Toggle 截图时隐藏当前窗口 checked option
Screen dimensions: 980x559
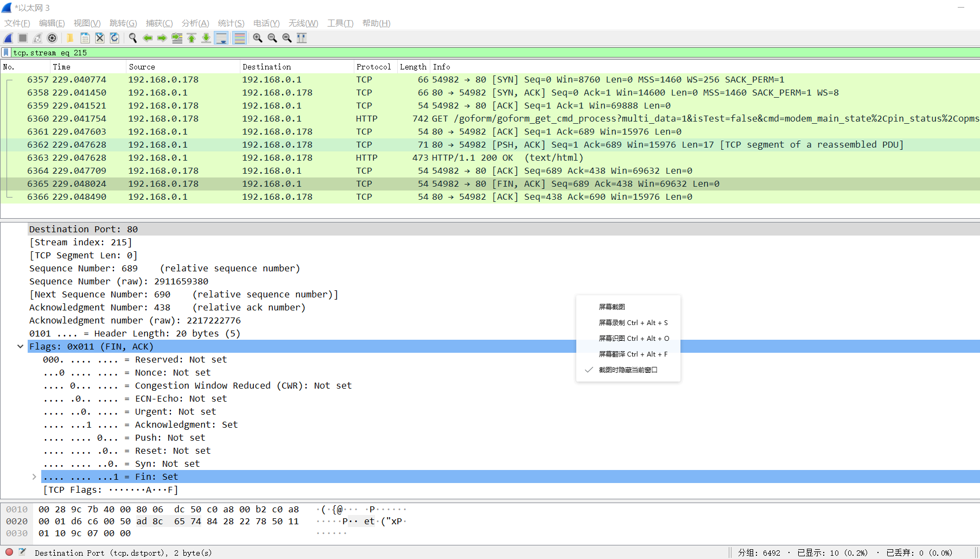click(x=628, y=370)
